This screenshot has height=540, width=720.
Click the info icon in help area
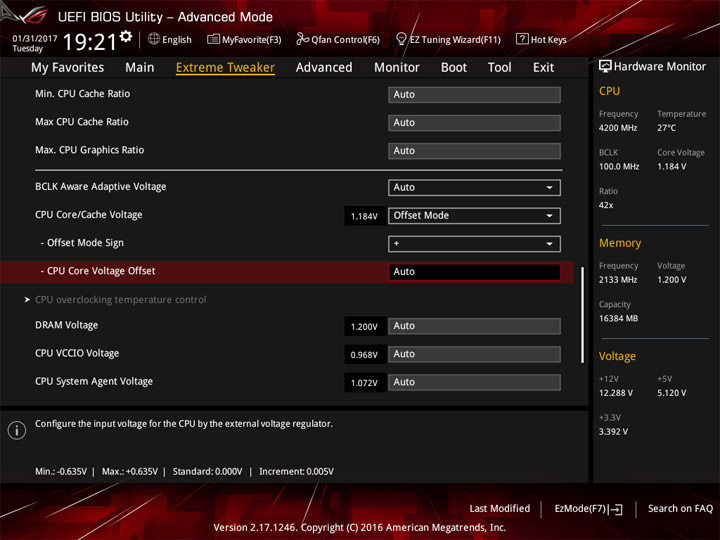[x=17, y=430]
